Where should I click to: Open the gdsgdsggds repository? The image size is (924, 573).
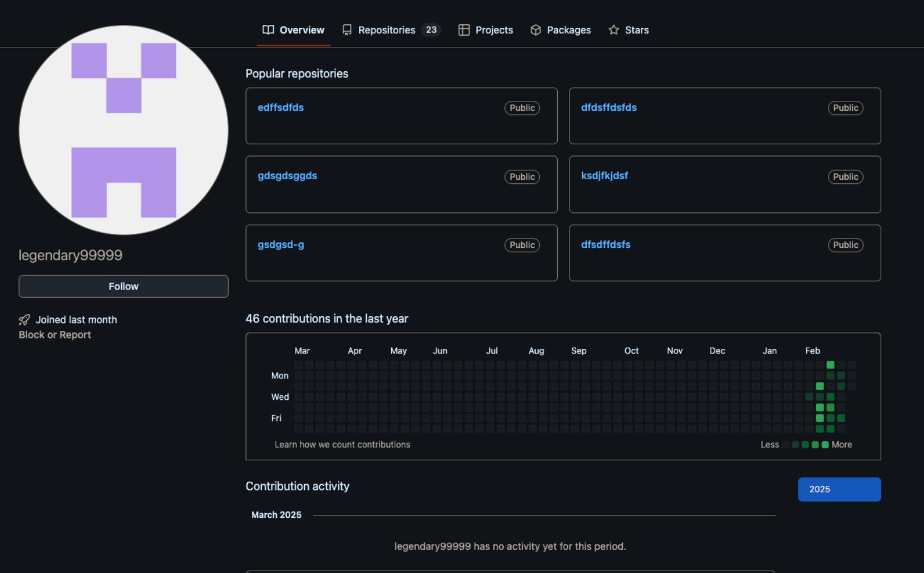coord(287,176)
